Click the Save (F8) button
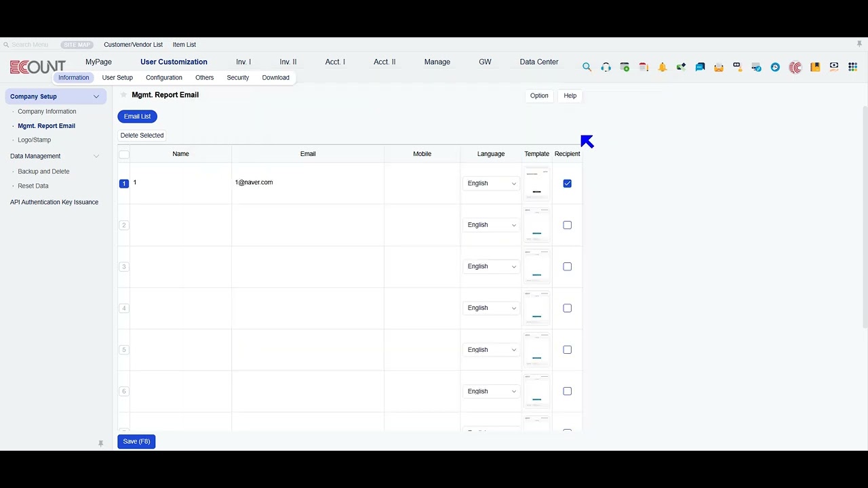This screenshot has height=488, width=868. (x=136, y=441)
